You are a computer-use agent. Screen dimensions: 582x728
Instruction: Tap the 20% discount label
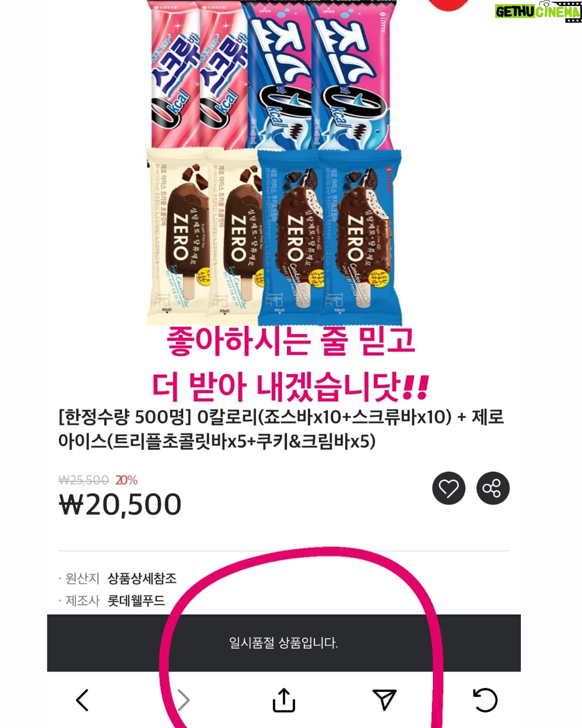pos(126,480)
